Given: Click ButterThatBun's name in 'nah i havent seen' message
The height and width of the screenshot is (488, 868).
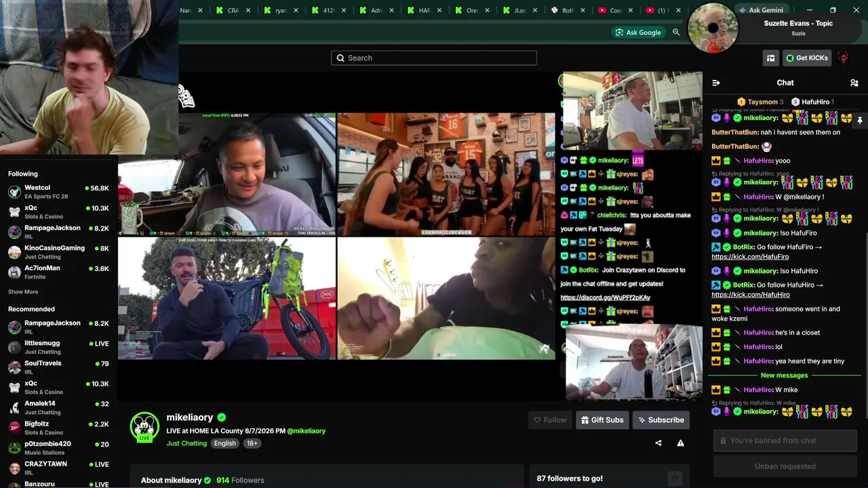Looking at the screenshot, I should coord(735,132).
